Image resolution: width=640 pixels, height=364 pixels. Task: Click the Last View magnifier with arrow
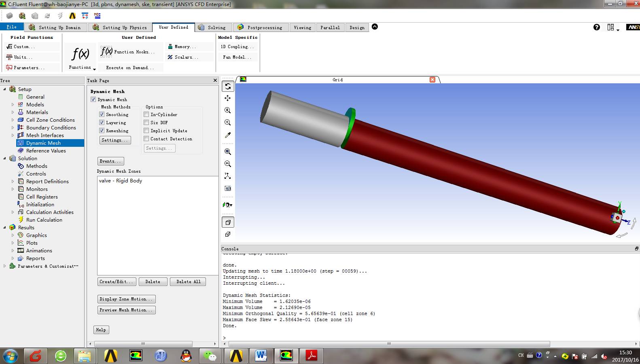click(228, 164)
